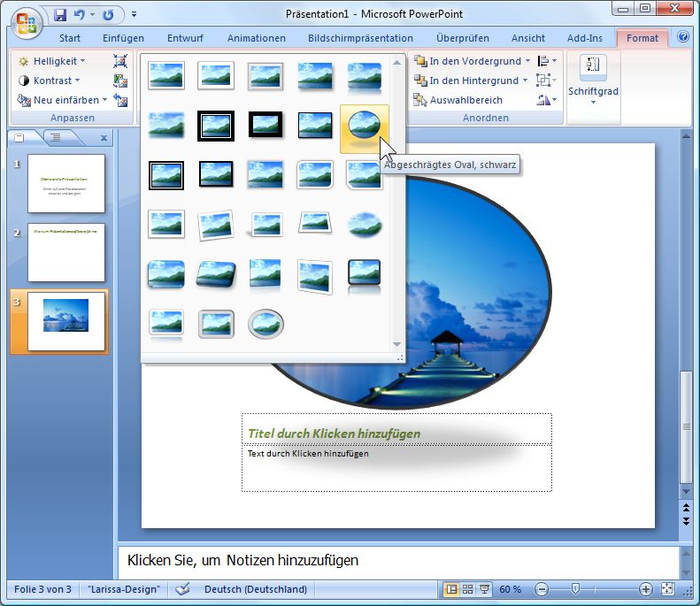The image size is (700, 606).
Task: Click the spell check icon in status bar
Action: pyautogui.click(x=181, y=589)
